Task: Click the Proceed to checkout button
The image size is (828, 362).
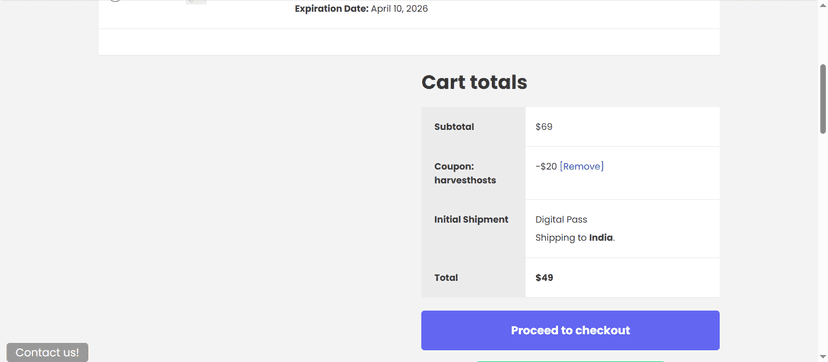Action: [570, 330]
